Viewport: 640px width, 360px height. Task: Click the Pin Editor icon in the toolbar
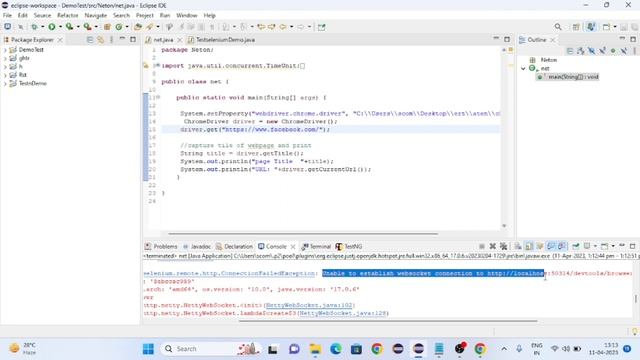click(x=322, y=27)
